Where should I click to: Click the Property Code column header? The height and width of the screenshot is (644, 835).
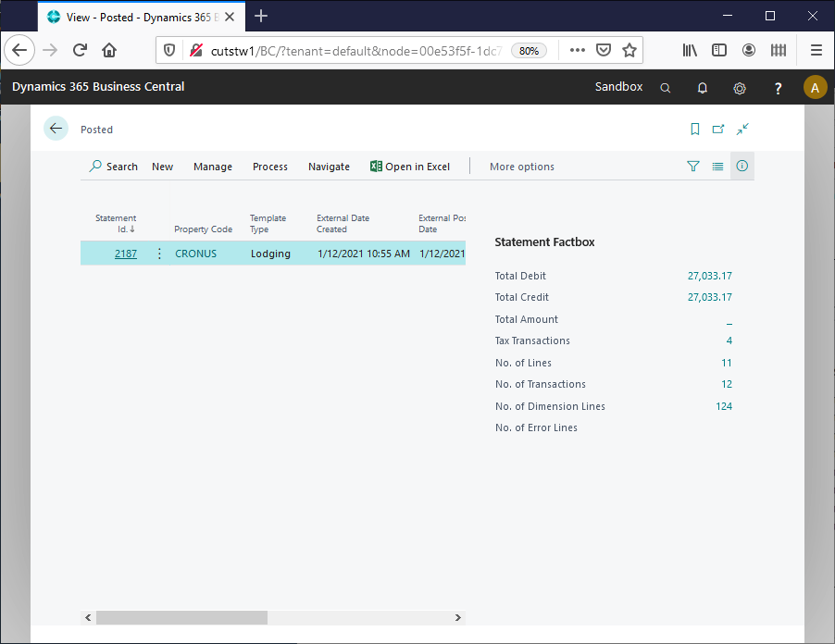tap(204, 229)
